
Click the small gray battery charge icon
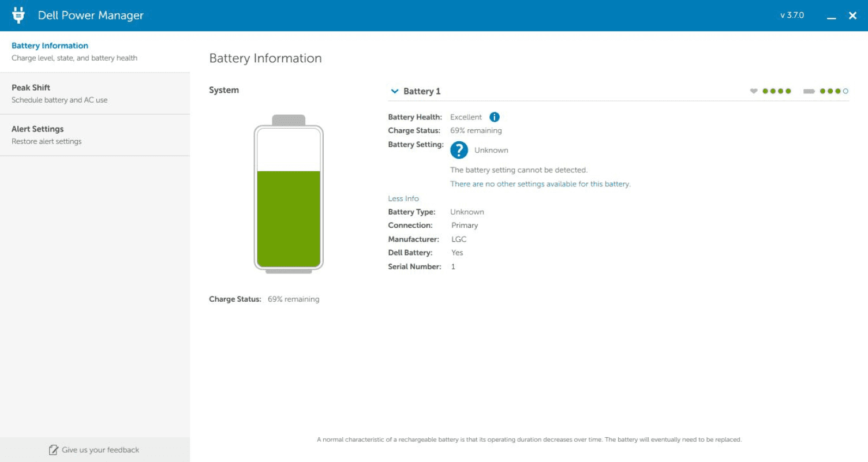(x=809, y=91)
